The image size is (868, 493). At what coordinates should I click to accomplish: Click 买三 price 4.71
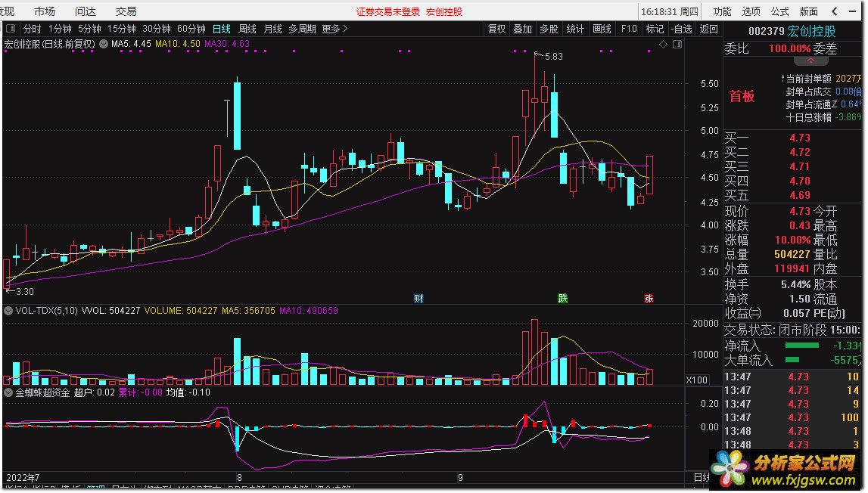pos(800,166)
